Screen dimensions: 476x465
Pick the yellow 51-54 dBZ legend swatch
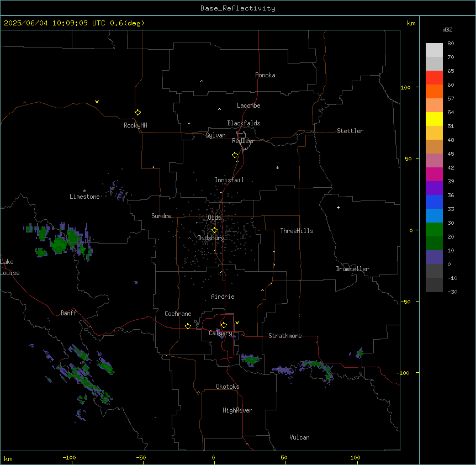tap(434, 119)
